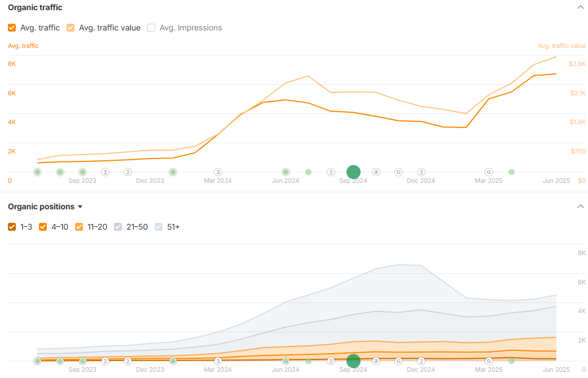588x378 pixels.
Task: Collapse the Organic traffic section chevron
Action: [581, 7]
